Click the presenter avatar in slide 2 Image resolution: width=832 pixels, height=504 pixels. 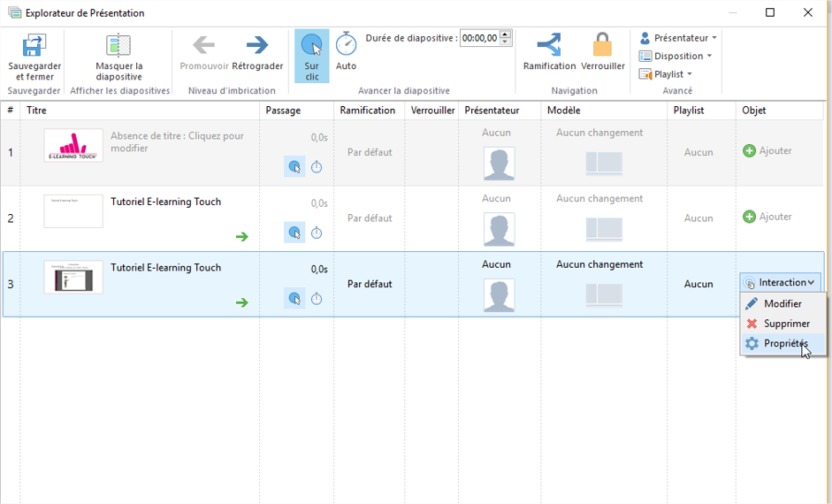pyautogui.click(x=499, y=229)
